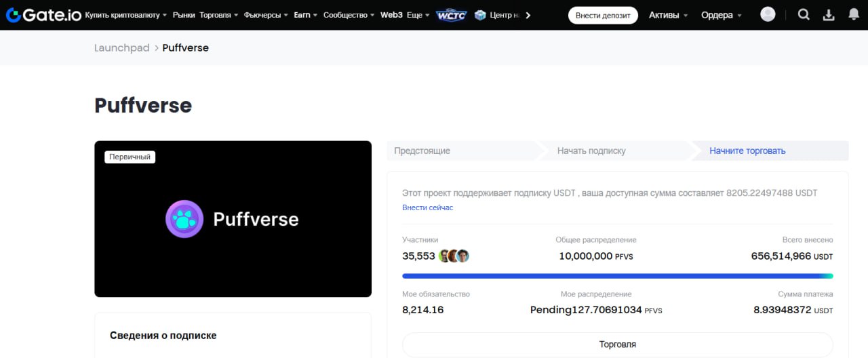Open the Web3 menu item
The height and width of the screenshot is (358, 868).
click(x=391, y=15)
